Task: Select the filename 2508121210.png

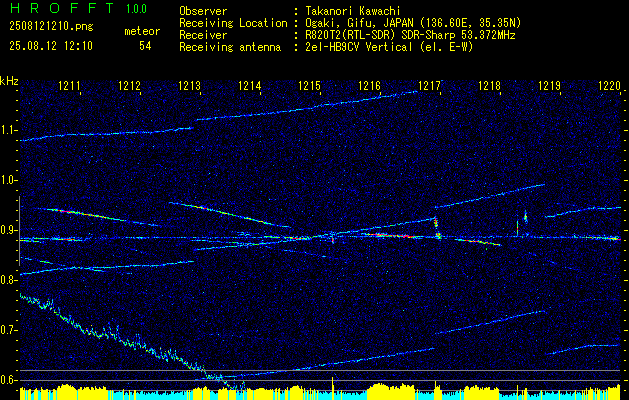Action: (51, 27)
